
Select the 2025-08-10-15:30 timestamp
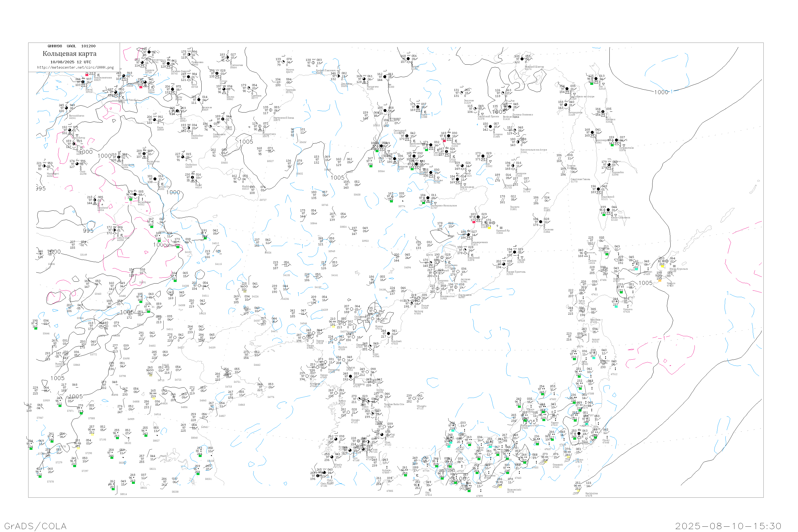pyautogui.click(x=728, y=526)
